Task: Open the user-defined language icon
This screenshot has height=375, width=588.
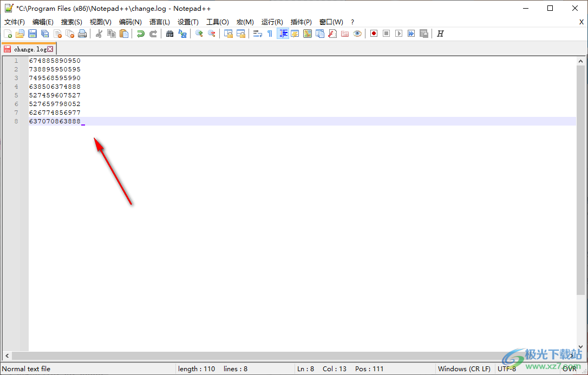Action: coord(295,34)
